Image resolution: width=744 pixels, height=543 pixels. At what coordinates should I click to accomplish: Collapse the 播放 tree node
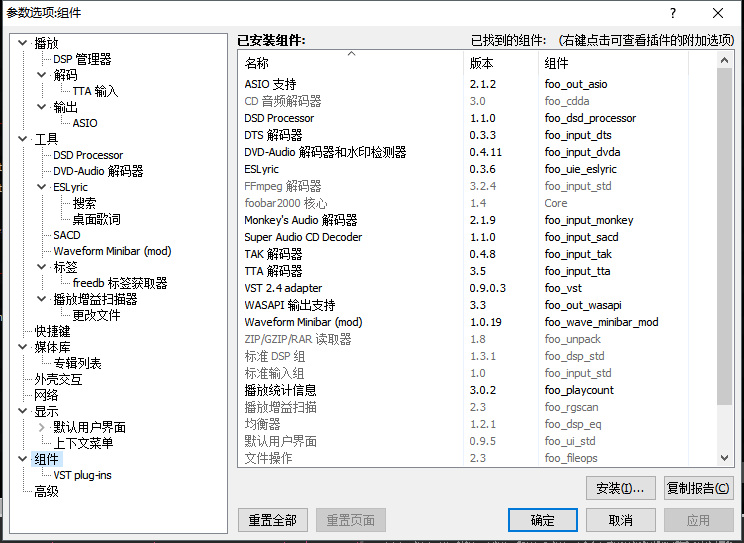(24, 43)
